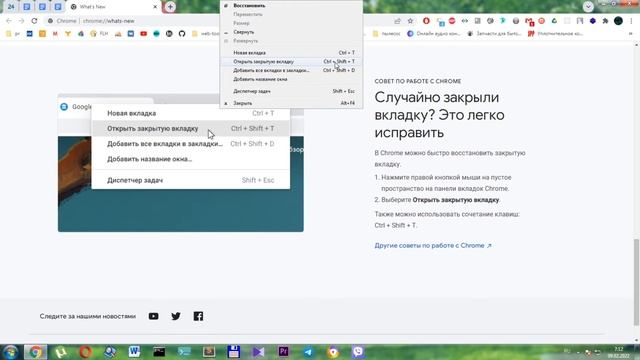Reload the page
This screenshot has width=640, height=360.
click(x=34, y=21)
